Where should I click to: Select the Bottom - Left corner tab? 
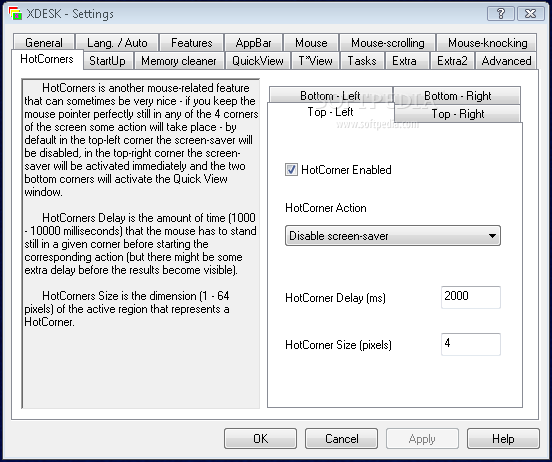click(330, 95)
